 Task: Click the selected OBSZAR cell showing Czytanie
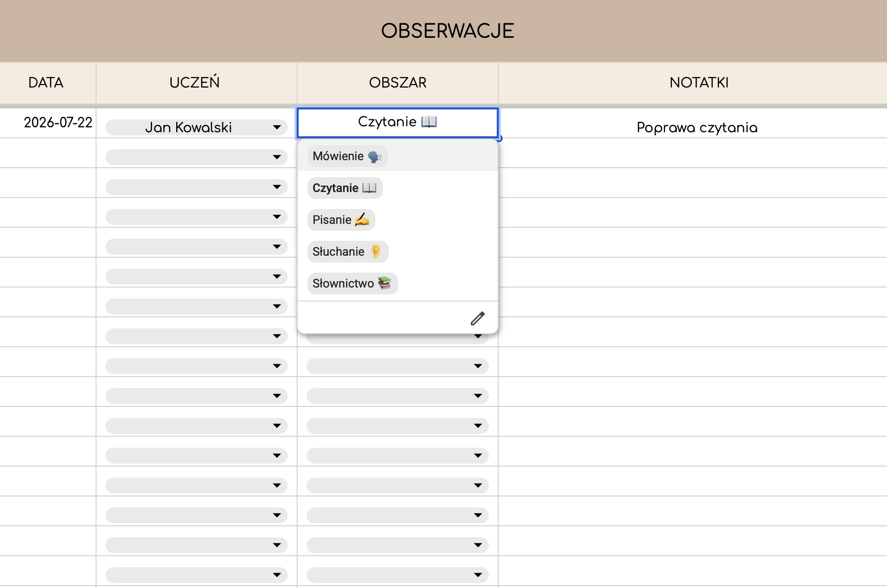(x=398, y=122)
